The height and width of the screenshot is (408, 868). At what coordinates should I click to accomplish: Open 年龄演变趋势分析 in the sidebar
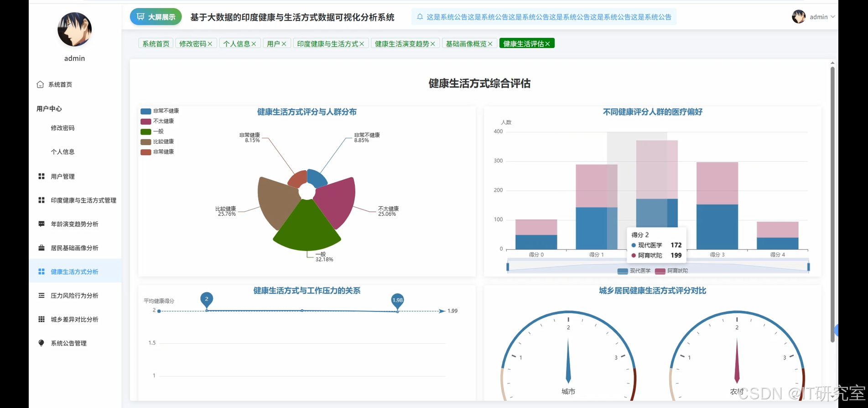(x=75, y=224)
